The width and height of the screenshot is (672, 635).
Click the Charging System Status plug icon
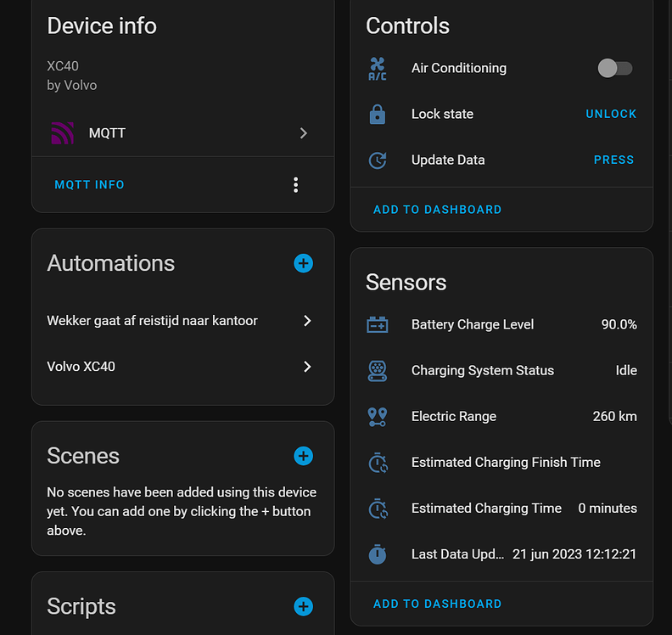click(x=378, y=370)
